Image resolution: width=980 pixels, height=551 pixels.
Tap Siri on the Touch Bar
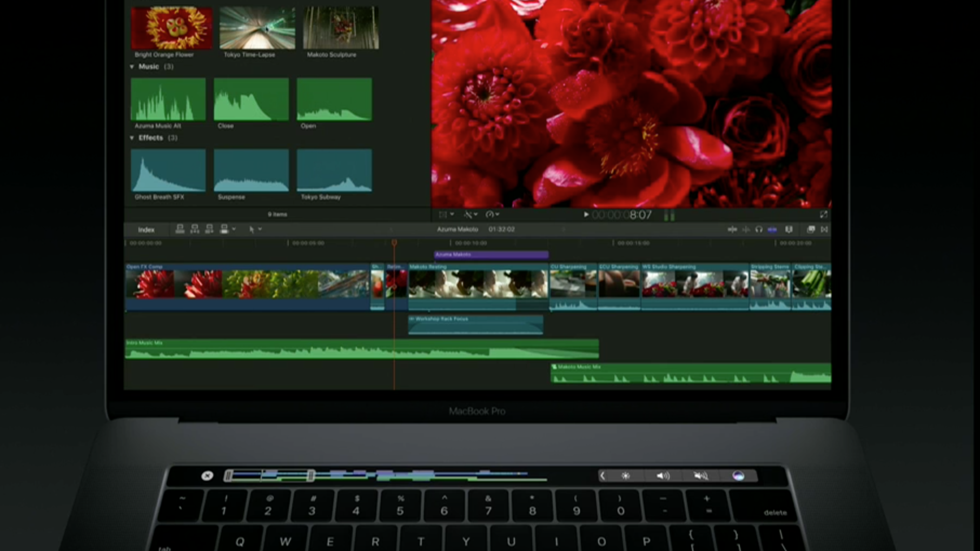click(x=738, y=476)
